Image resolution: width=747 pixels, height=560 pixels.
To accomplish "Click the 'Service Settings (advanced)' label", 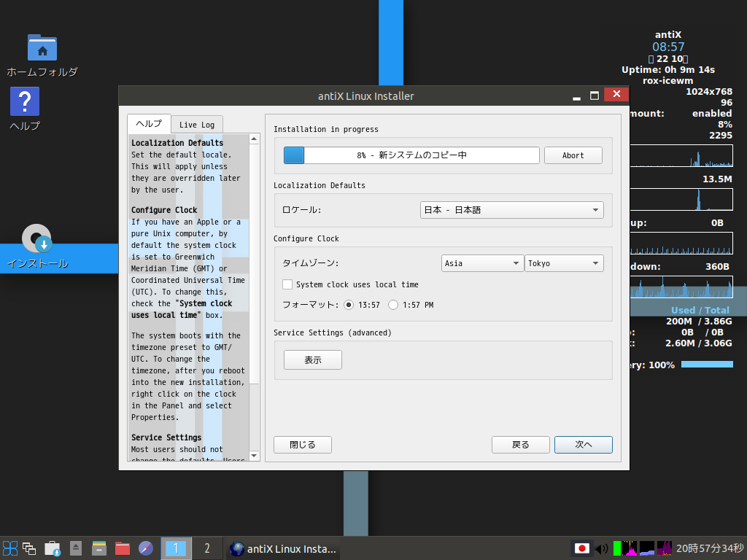I will (333, 332).
